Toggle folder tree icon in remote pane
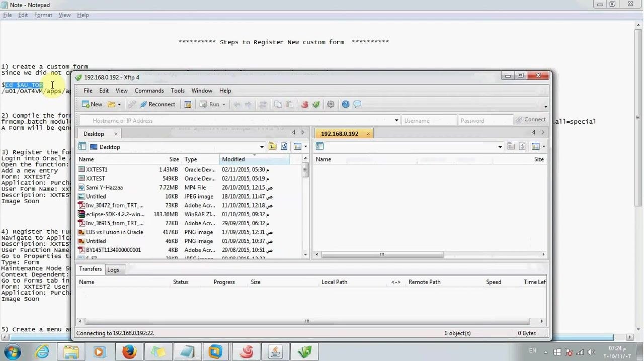The width and height of the screenshot is (644, 361). click(320, 146)
